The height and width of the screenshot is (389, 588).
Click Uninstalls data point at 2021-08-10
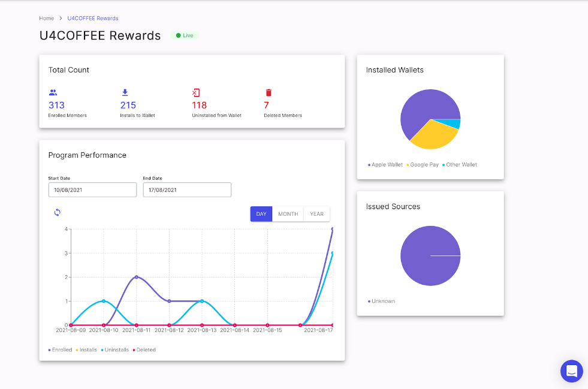[x=104, y=301]
